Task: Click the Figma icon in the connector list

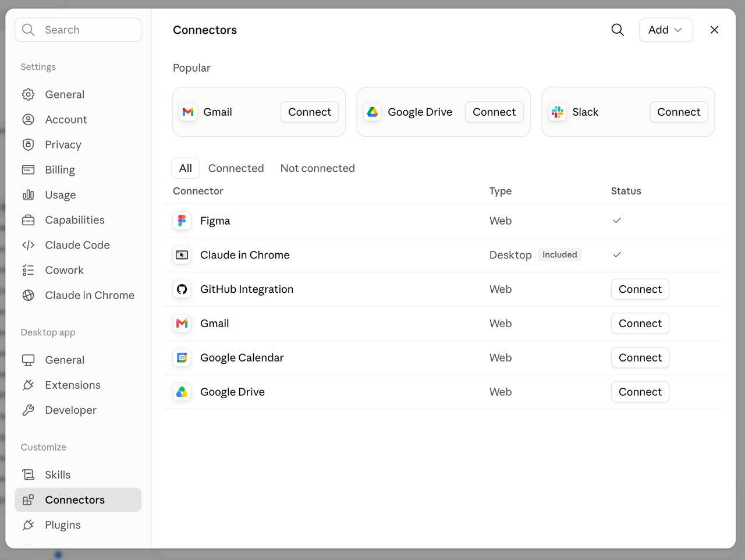Action: click(x=182, y=221)
